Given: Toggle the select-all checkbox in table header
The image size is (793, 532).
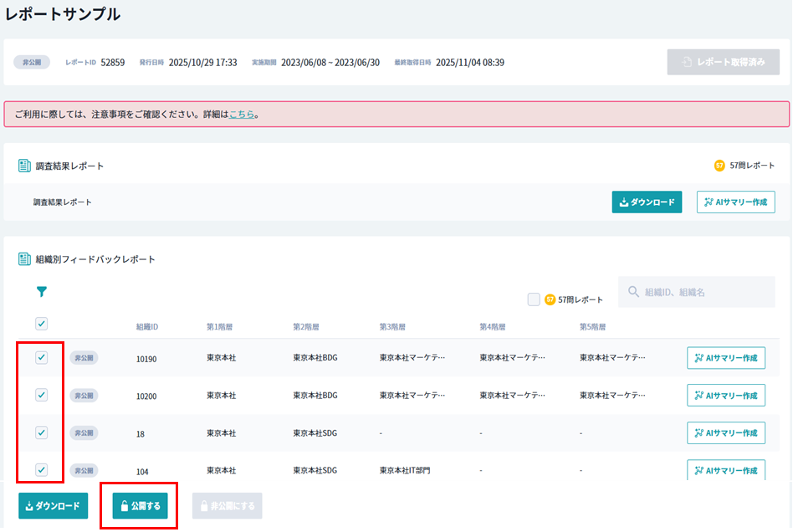Looking at the screenshot, I should click(42, 324).
